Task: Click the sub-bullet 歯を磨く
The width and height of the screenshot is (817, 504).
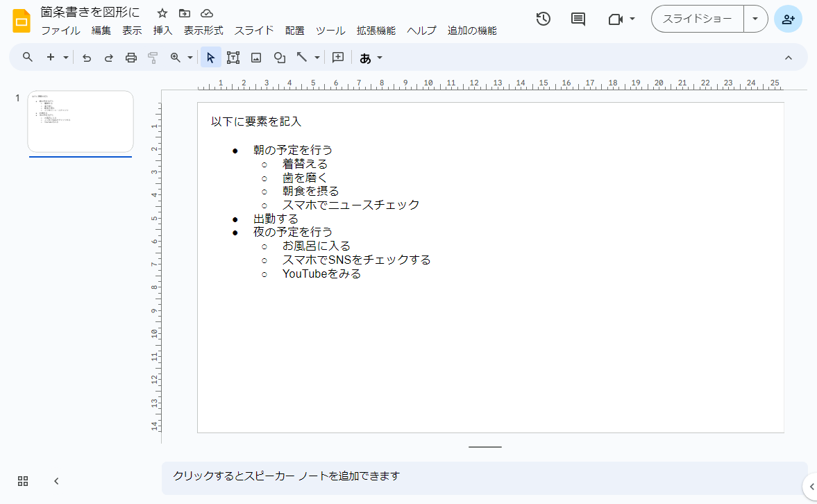Action: tap(305, 178)
